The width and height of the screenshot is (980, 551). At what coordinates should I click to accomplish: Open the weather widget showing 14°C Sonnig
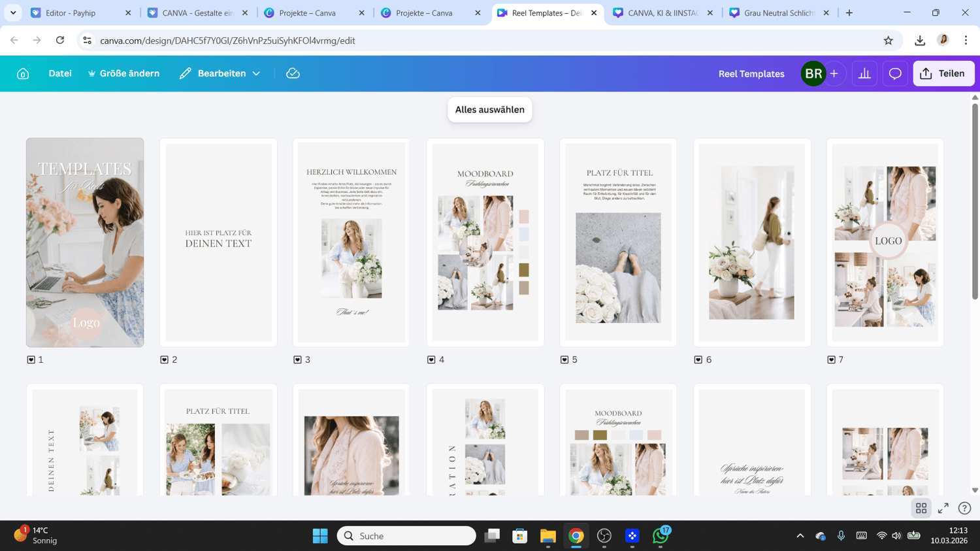tap(36, 536)
